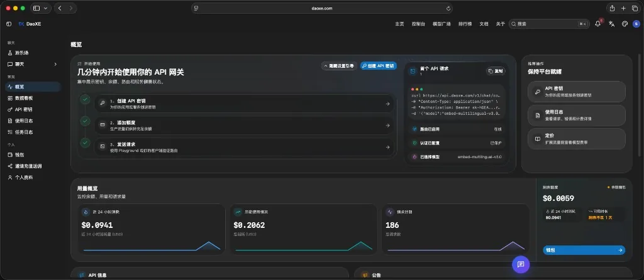Screen dimensions: 644x280
Task: Open 任务日志 in left sidebar
Action: [33, 132]
